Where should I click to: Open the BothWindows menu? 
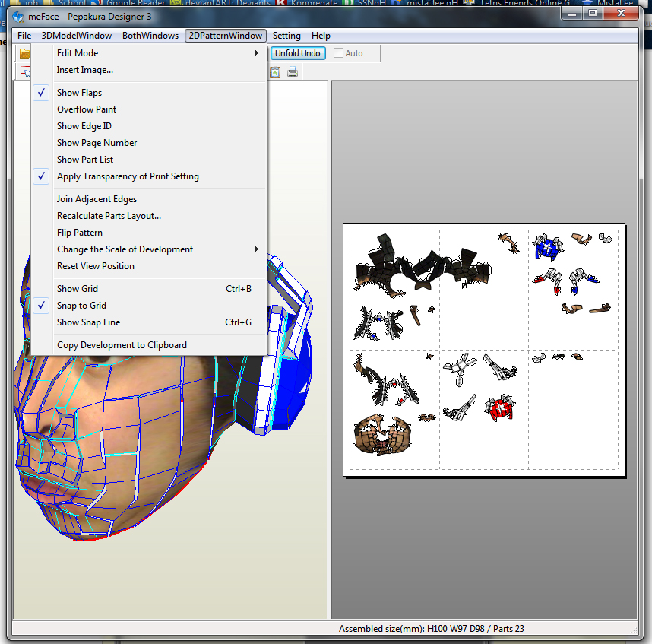[x=150, y=36]
